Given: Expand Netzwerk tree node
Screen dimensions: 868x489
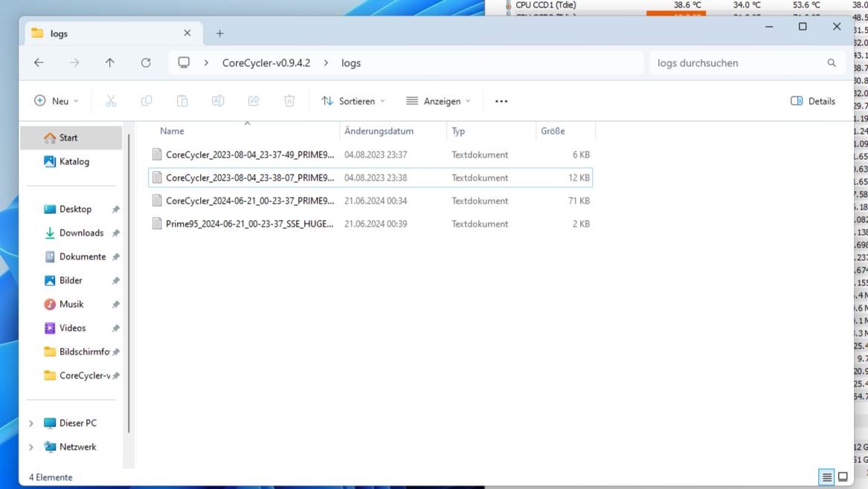Looking at the screenshot, I should pos(31,447).
